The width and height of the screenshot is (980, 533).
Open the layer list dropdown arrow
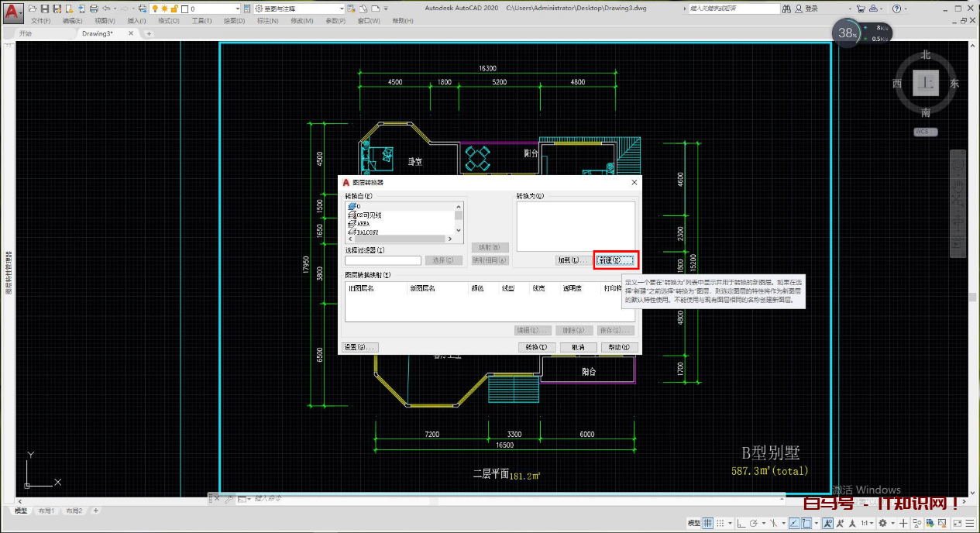click(238, 7)
